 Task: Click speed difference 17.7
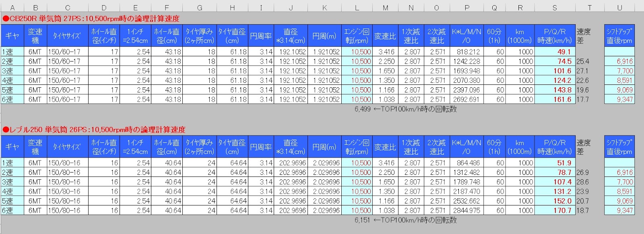(x=583, y=99)
